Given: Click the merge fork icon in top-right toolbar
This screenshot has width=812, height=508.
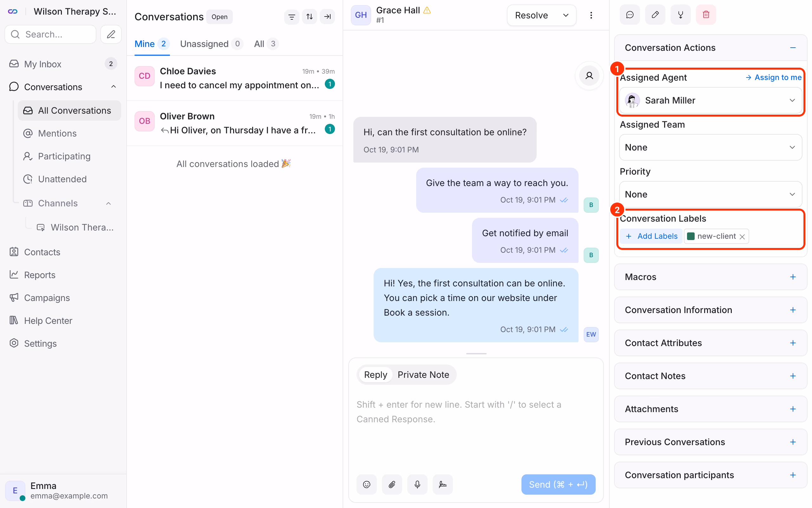Looking at the screenshot, I should click(x=680, y=15).
